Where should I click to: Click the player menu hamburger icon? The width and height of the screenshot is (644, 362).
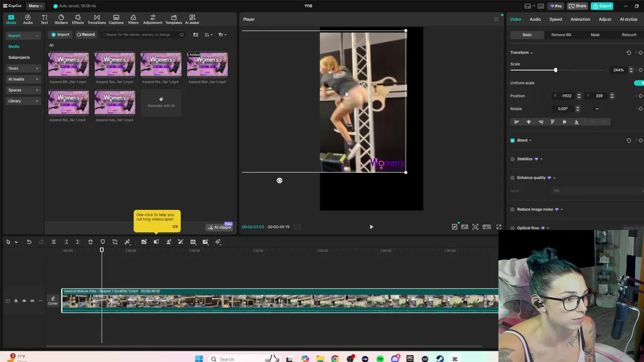tap(496, 19)
